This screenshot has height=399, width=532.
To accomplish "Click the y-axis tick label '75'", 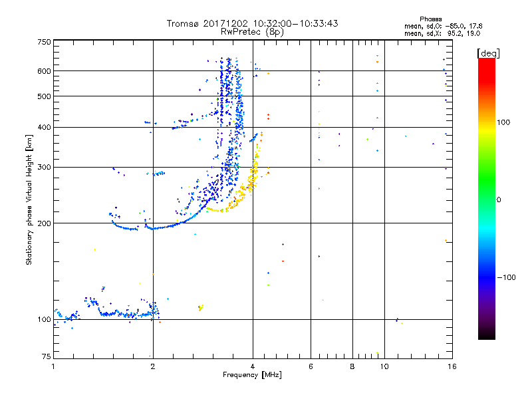I will [x=47, y=356].
